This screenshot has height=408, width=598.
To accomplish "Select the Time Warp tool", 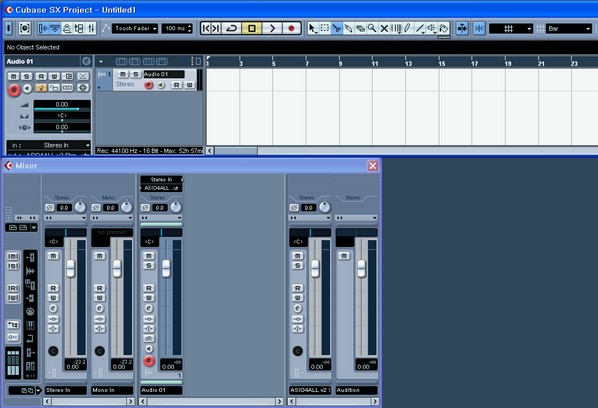I will pyautogui.click(x=396, y=28).
